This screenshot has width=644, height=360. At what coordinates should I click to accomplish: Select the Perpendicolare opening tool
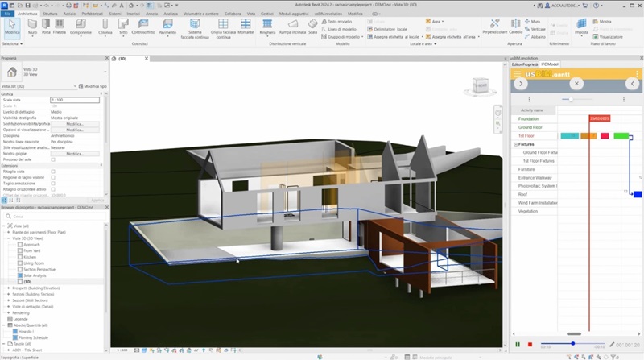[x=495, y=27]
